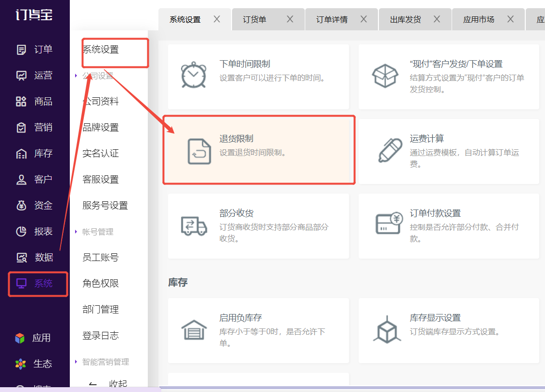Click the truck icon for 部分收货

tap(194, 226)
